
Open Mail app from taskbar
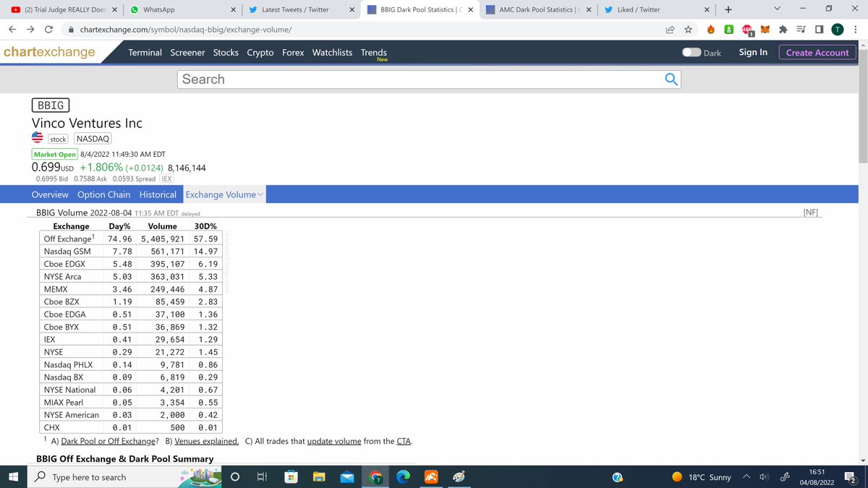tap(347, 477)
